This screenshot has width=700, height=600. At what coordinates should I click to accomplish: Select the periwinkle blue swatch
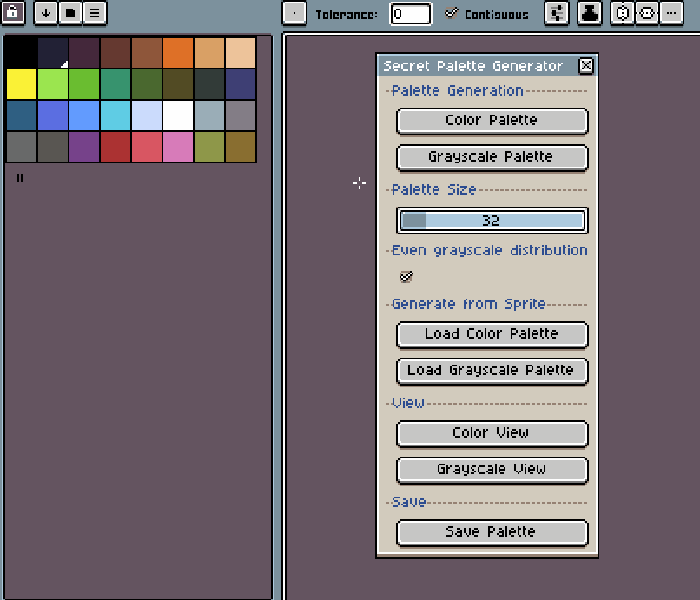coord(53,115)
